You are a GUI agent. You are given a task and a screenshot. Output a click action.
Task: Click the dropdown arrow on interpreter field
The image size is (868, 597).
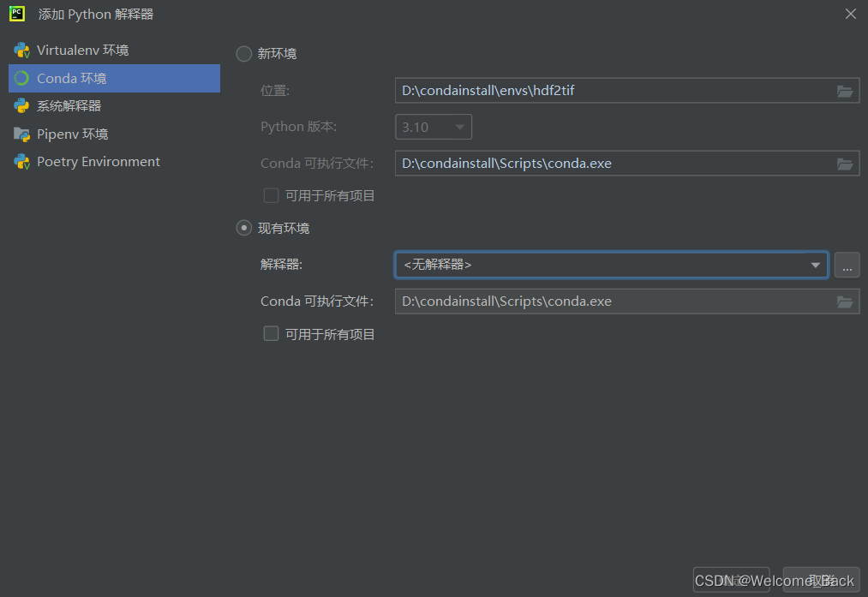(815, 265)
